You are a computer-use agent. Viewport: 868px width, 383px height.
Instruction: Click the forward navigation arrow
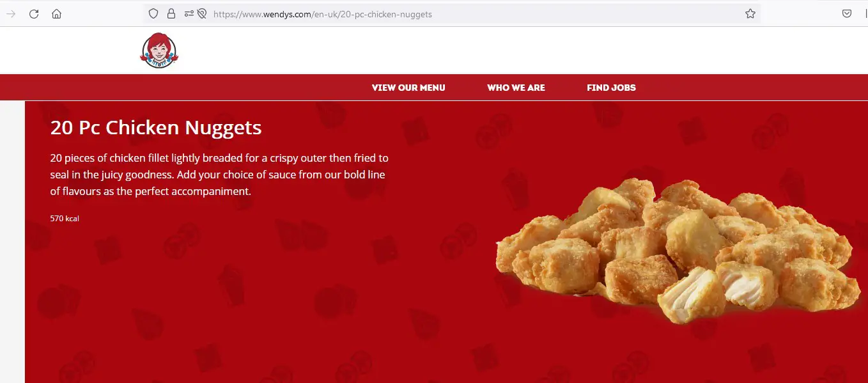tap(11, 14)
